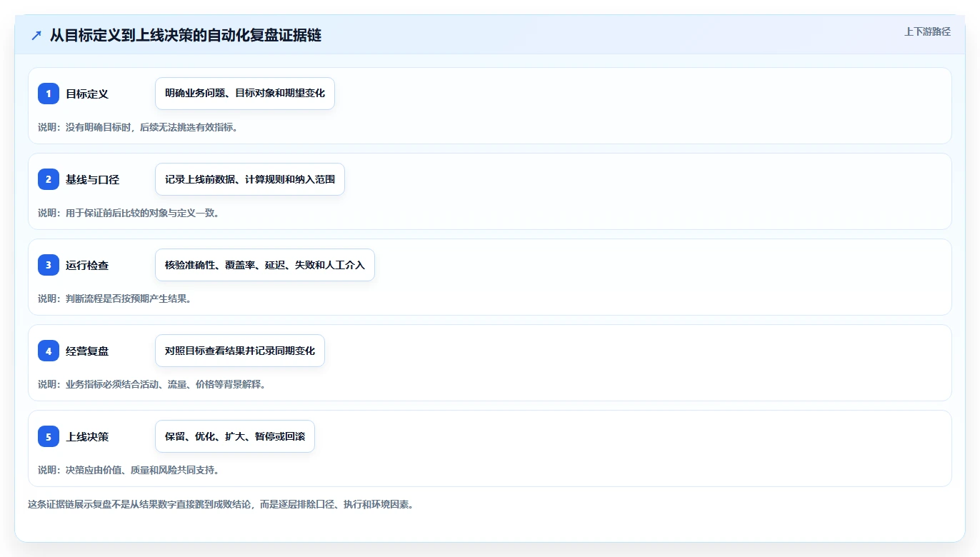Viewport: 980px width, 557px height.
Task: Click the 保留、优化、扩大、暂停或回滚 chip
Action: [235, 436]
